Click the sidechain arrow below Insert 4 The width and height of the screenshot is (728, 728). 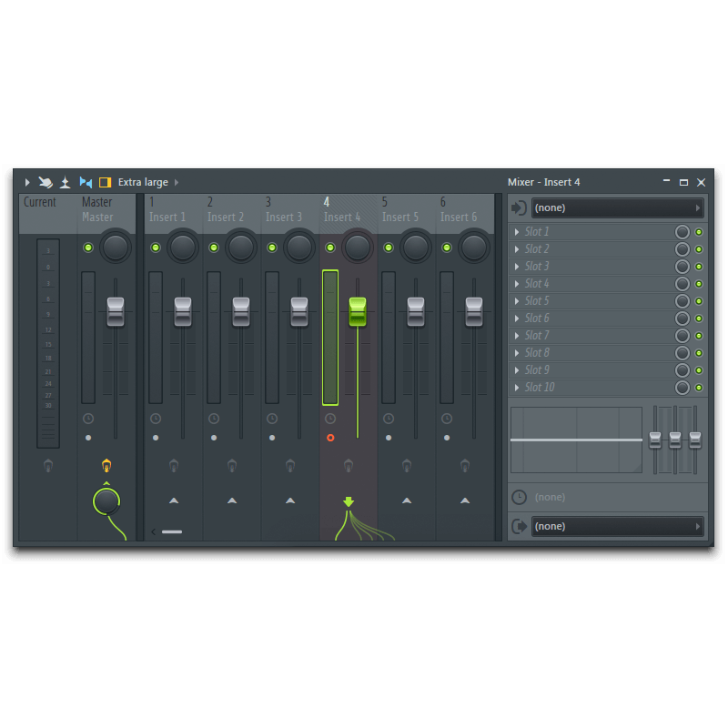click(349, 500)
